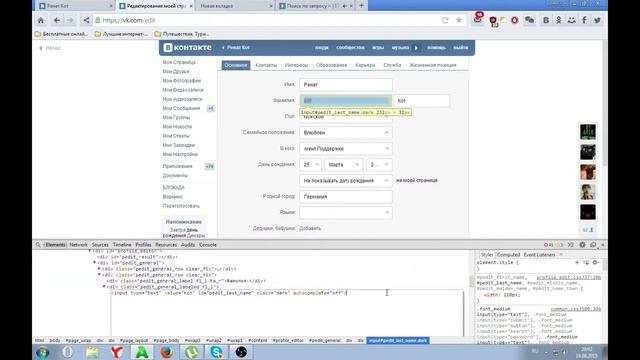Click the Имя first name input field
The width and height of the screenshot is (640, 360).
[x=346, y=84]
